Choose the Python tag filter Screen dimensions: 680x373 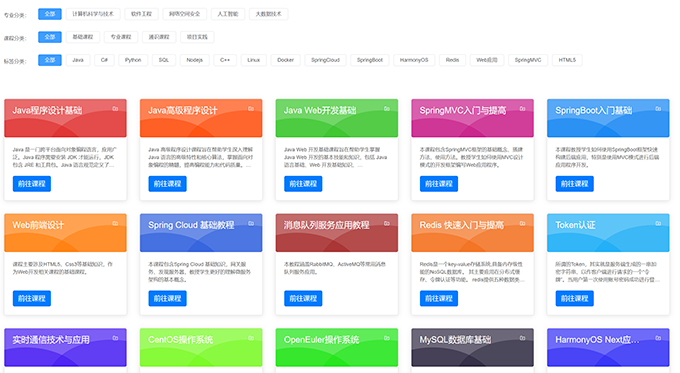coord(133,60)
